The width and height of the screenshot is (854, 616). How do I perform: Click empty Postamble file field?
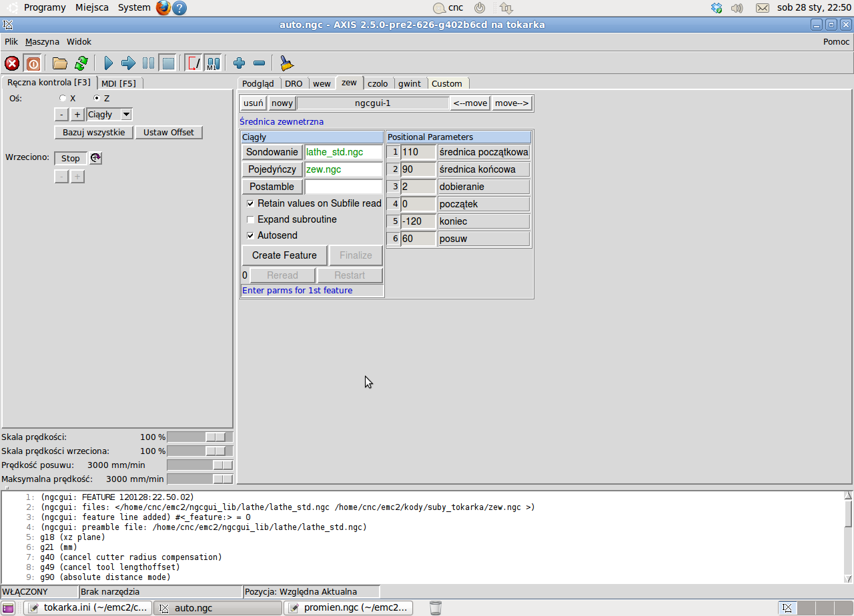[x=344, y=187]
